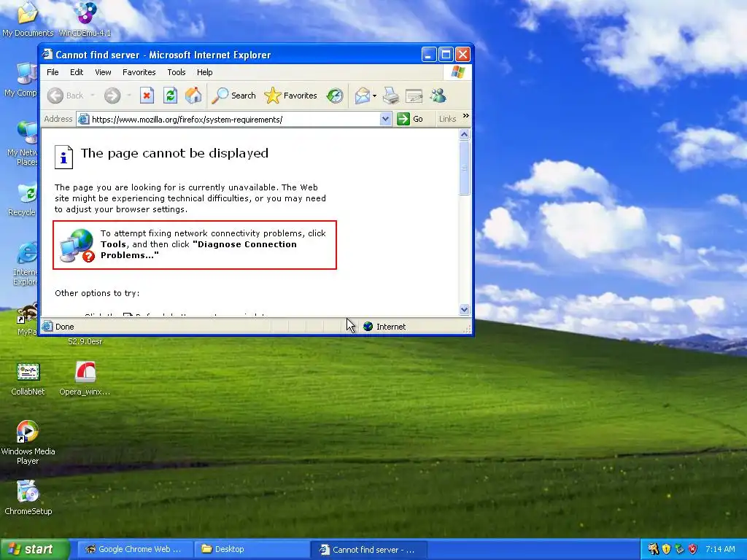The height and width of the screenshot is (560, 747).
Task: Click the IE title bar page icon
Action: [47, 54]
